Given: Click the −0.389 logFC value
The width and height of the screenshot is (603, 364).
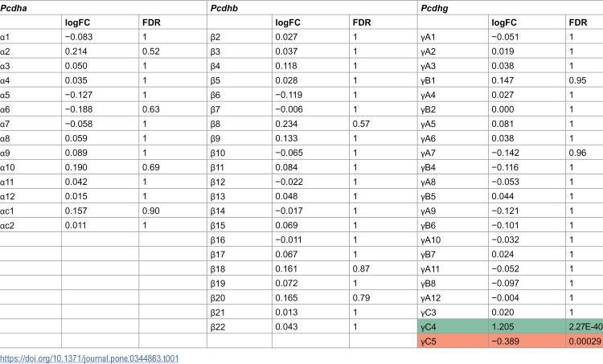Looking at the screenshot, I should (505, 342).
